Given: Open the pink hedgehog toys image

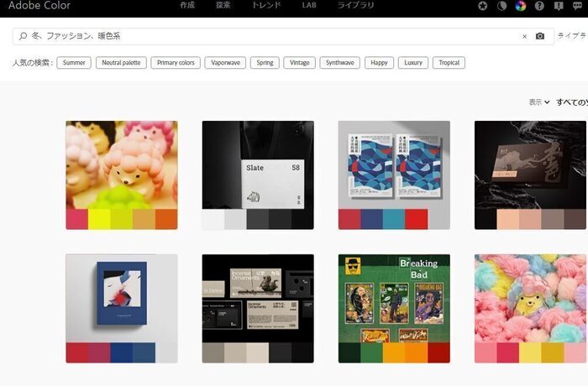Looking at the screenshot, I should tap(122, 165).
